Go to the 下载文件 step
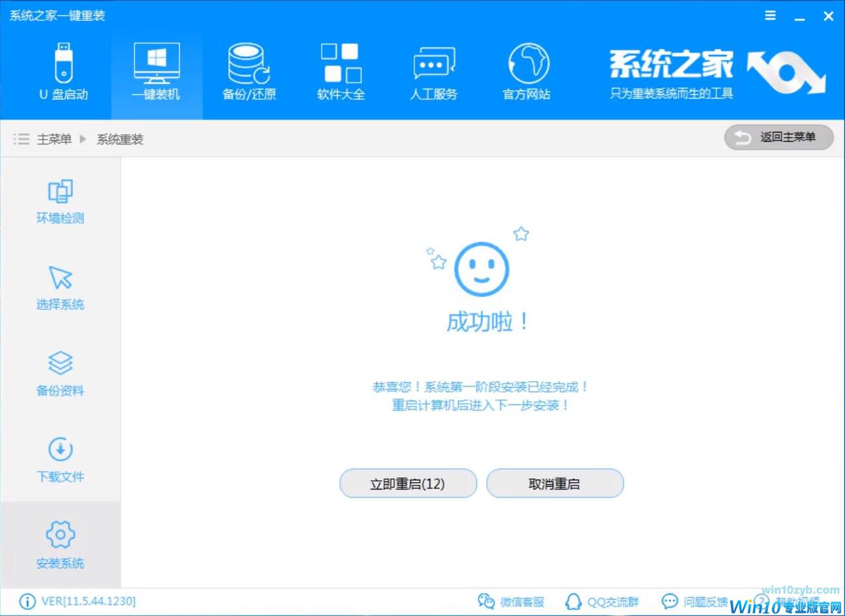Screen dimensions: 845x616 tap(60, 459)
